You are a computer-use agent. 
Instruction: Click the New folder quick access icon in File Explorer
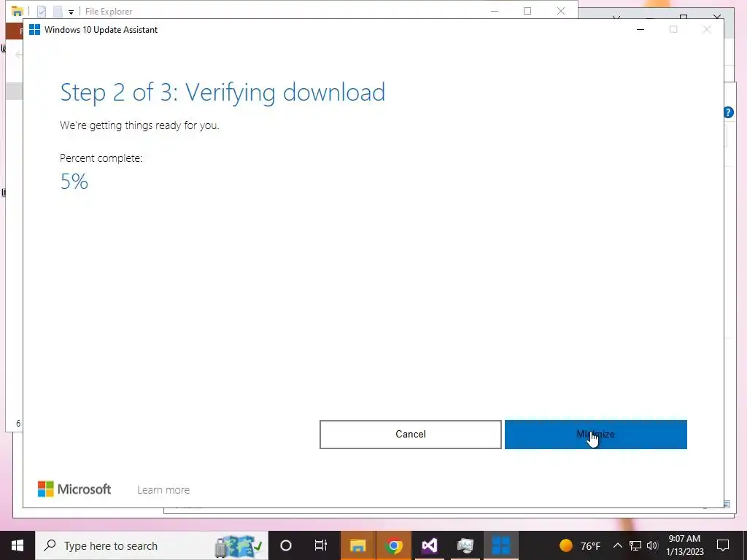tap(58, 11)
